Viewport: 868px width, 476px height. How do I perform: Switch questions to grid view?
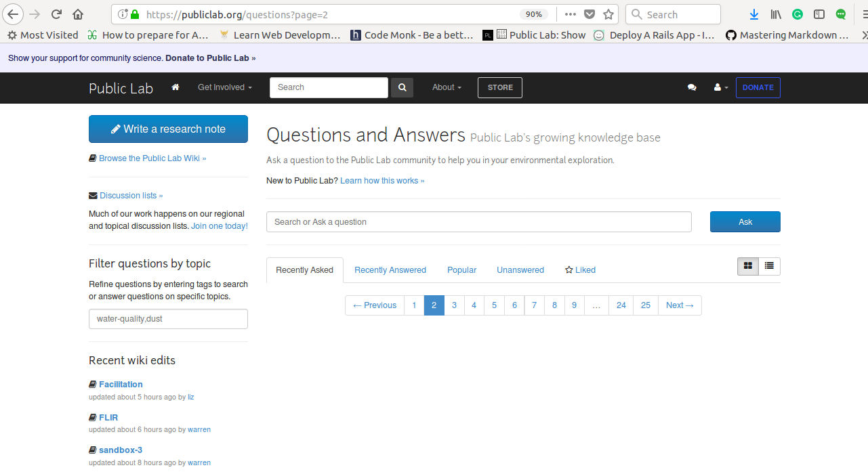747,266
